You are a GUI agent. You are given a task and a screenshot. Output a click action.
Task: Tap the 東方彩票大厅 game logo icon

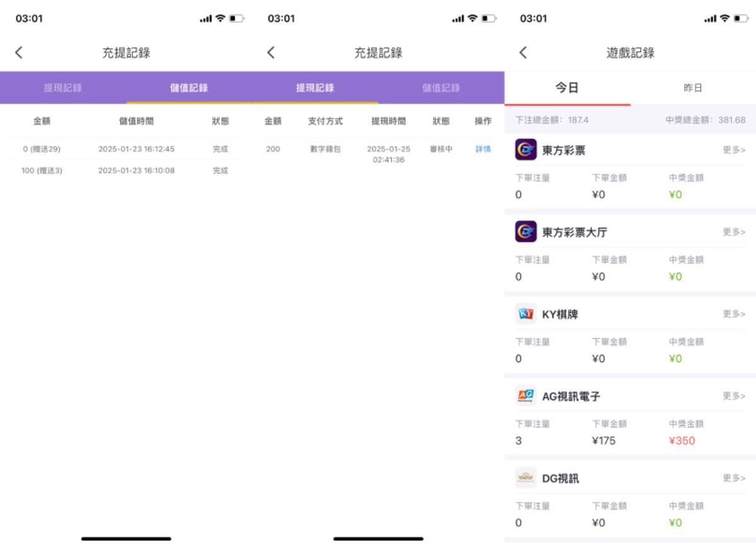pos(526,232)
